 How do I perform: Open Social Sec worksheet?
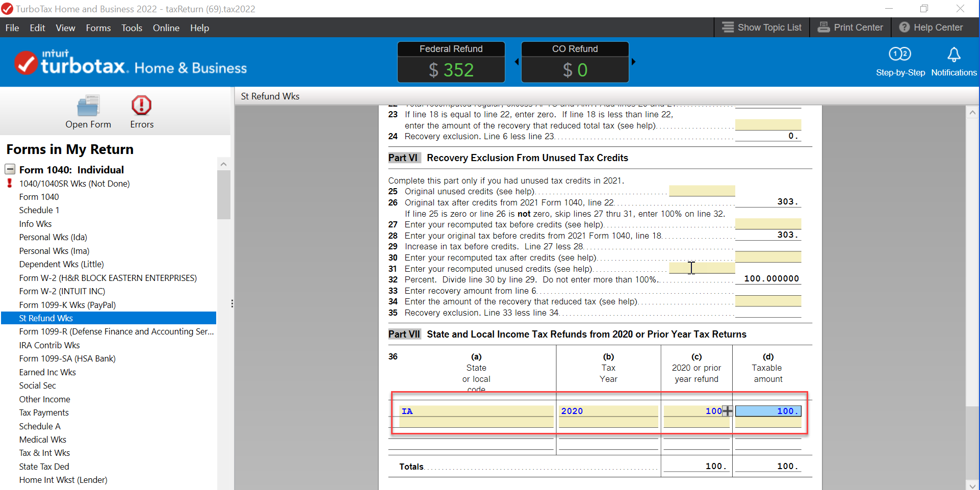37,385
